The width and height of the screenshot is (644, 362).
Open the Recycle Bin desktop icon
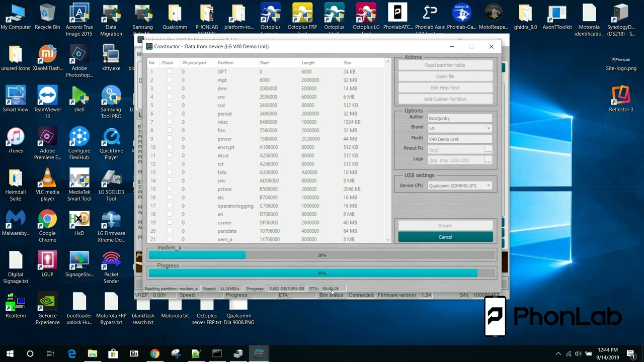click(x=47, y=17)
